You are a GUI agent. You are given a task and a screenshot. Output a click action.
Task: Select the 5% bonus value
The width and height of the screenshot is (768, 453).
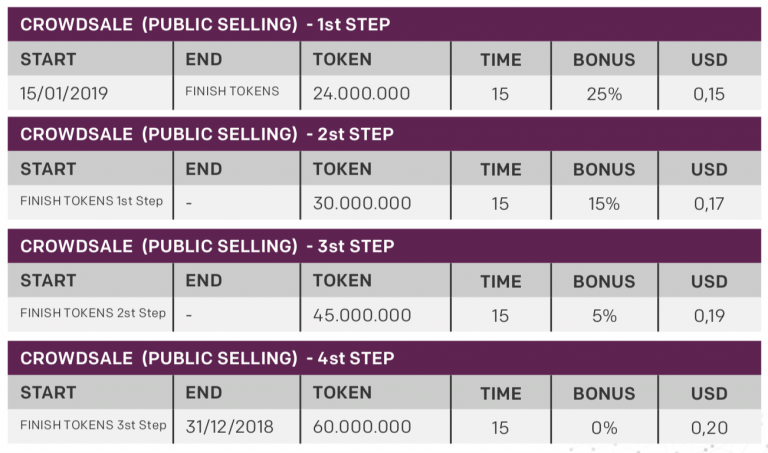tap(604, 316)
